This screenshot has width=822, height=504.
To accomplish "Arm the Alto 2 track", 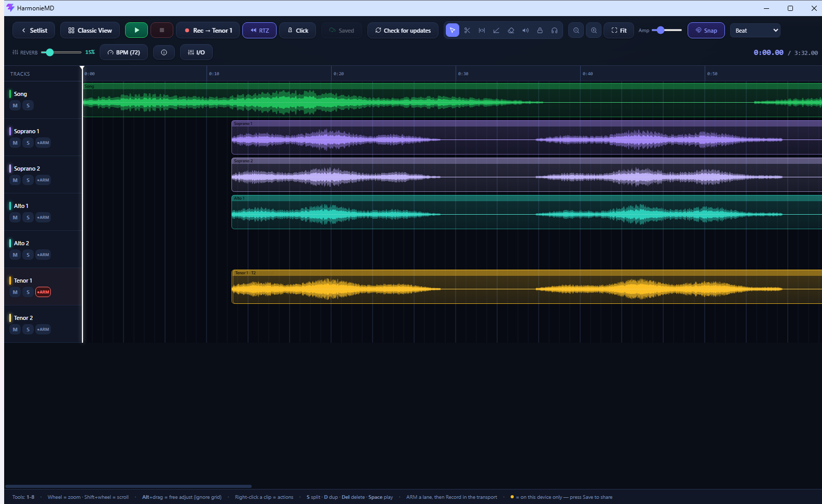I will pos(43,255).
